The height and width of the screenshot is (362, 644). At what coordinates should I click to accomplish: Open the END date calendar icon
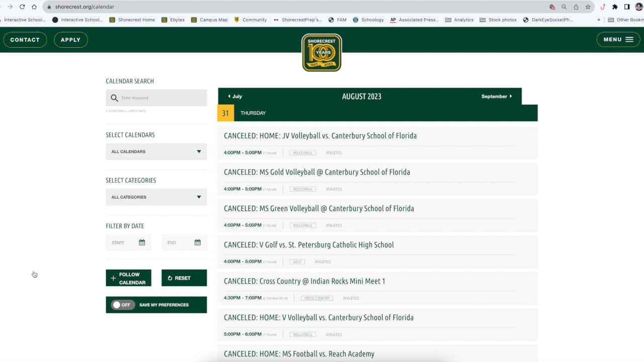coord(198,242)
